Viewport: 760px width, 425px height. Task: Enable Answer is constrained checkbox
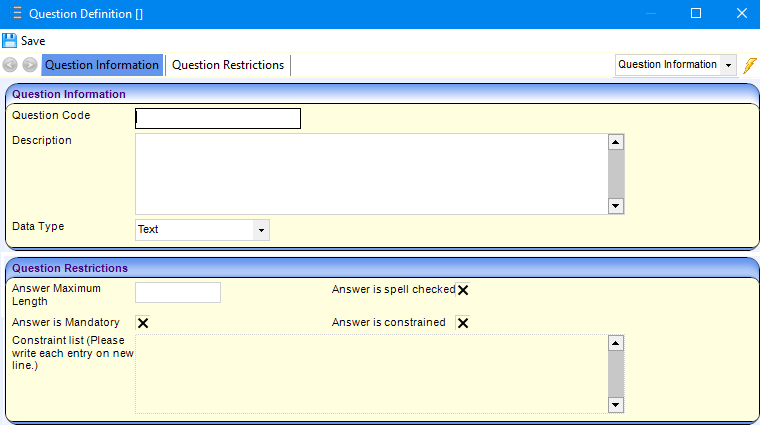coord(463,323)
